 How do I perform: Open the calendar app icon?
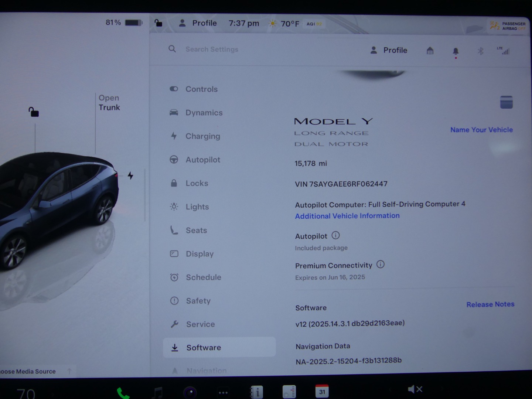322,392
